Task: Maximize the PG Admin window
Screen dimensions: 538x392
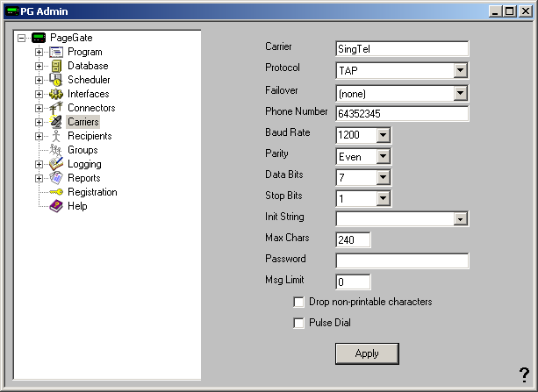Action: [510, 11]
